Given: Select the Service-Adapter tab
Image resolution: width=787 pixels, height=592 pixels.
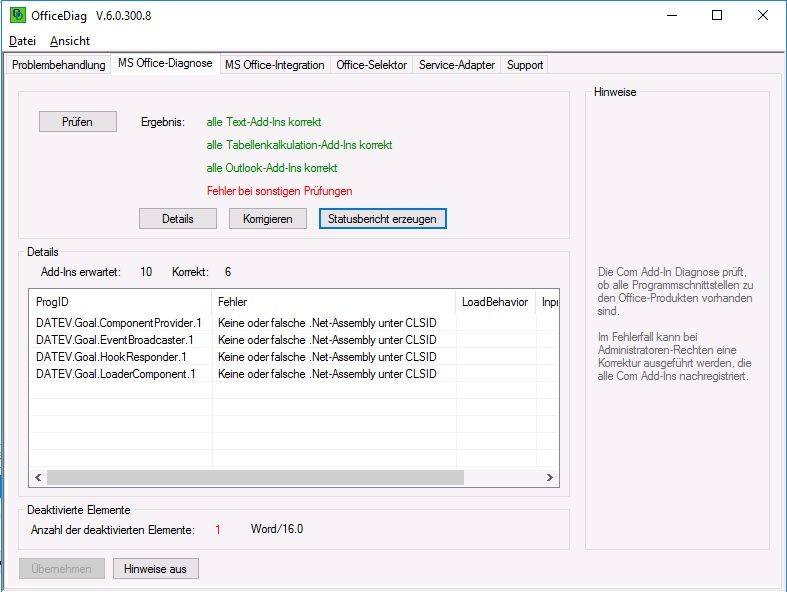Looking at the screenshot, I should click(x=456, y=65).
